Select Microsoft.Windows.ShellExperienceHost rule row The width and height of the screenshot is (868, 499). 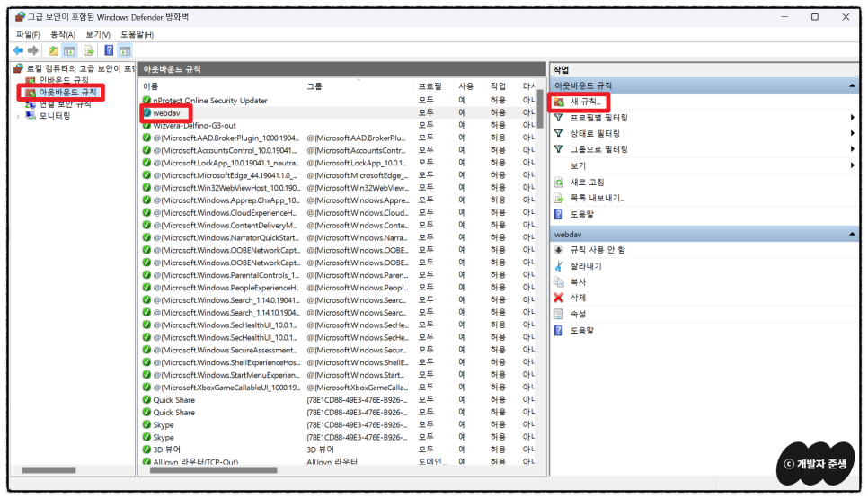(x=338, y=362)
